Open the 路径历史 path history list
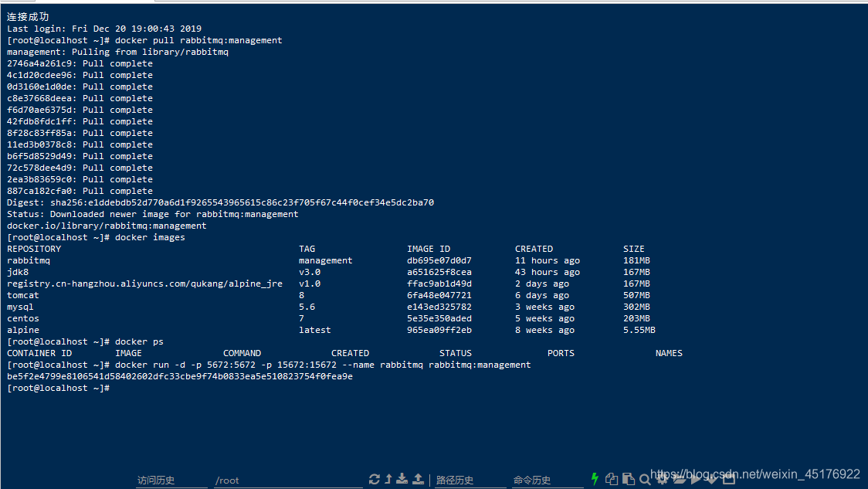The height and width of the screenshot is (489, 868). point(470,481)
